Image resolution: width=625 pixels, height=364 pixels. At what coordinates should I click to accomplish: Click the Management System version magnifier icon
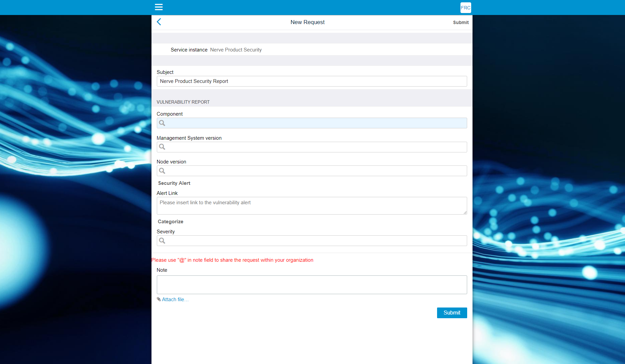(162, 147)
